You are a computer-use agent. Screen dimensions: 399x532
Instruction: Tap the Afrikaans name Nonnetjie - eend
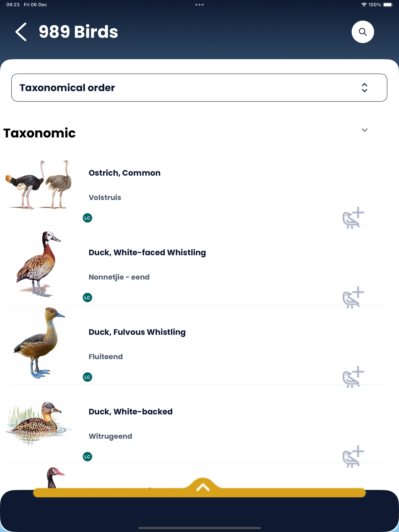pos(119,277)
